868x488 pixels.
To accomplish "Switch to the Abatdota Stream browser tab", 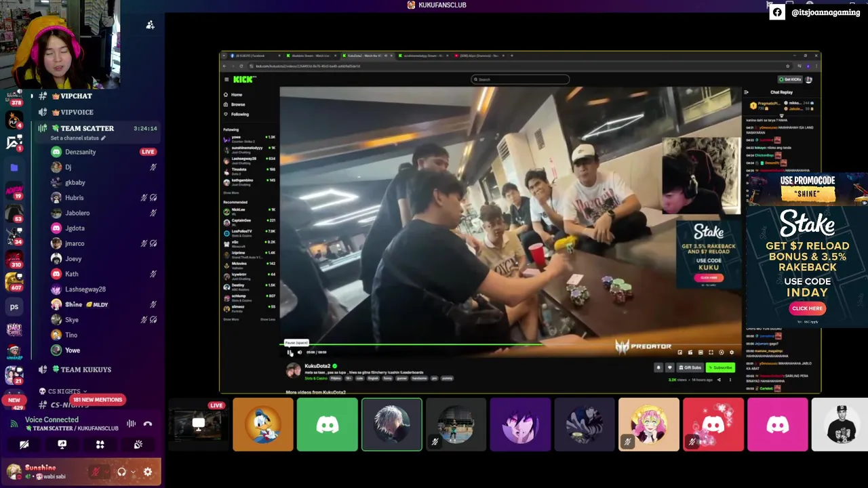I will (x=311, y=56).
